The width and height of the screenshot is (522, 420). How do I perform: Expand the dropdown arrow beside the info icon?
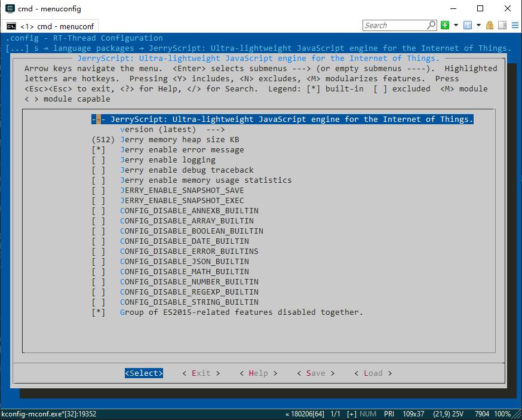click(x=478, y=25)
